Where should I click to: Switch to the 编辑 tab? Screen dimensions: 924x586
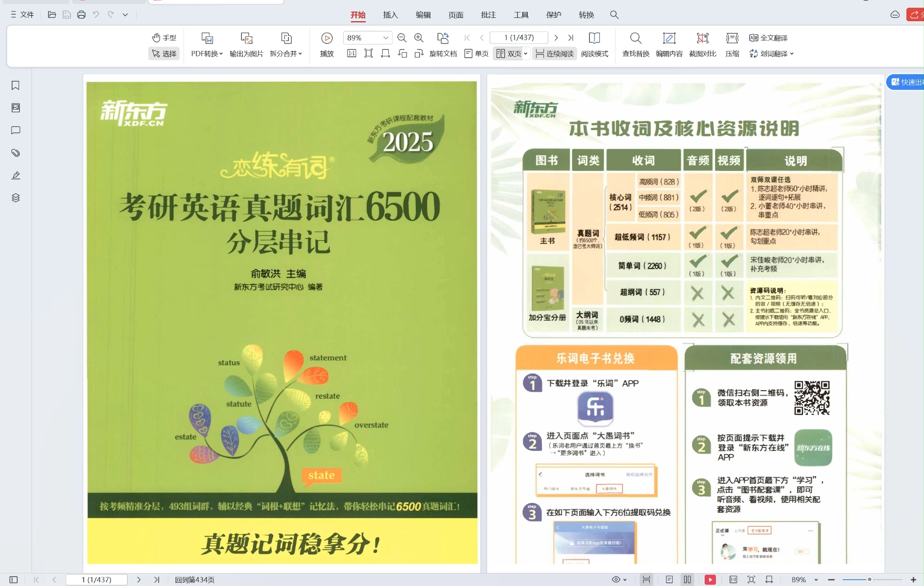click(x=423, y=15)
